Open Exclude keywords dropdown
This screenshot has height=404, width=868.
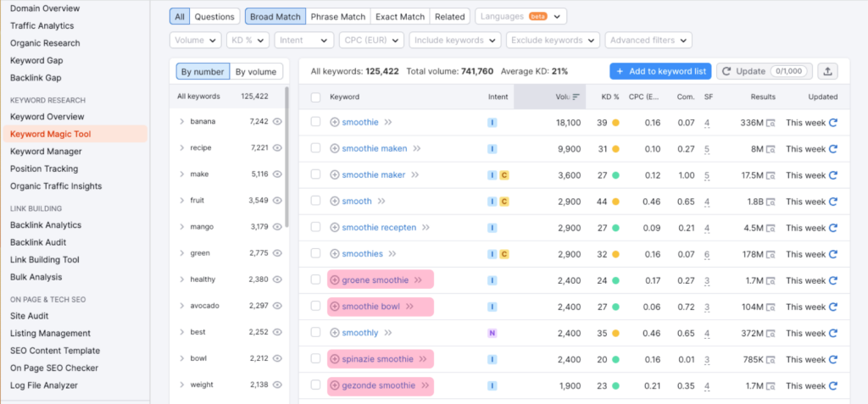(x=553, y=41)
